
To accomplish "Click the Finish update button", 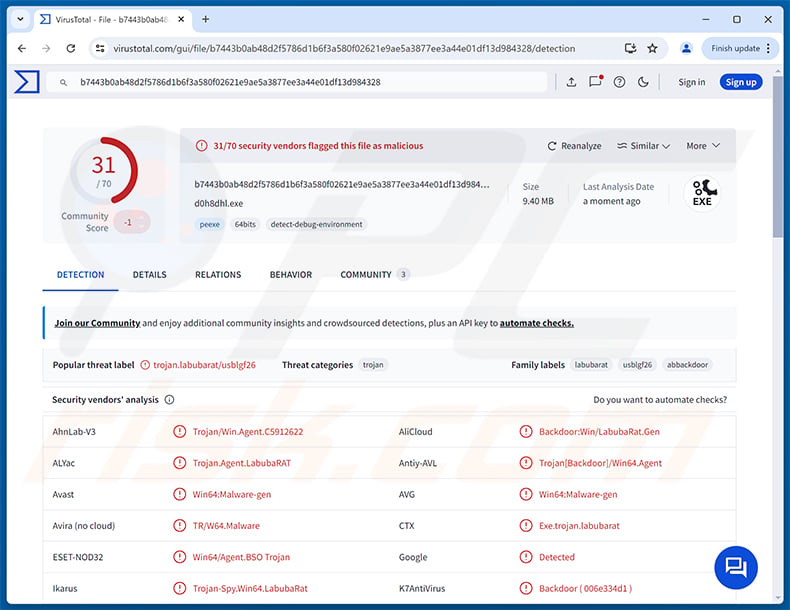I will coord(736,48).
